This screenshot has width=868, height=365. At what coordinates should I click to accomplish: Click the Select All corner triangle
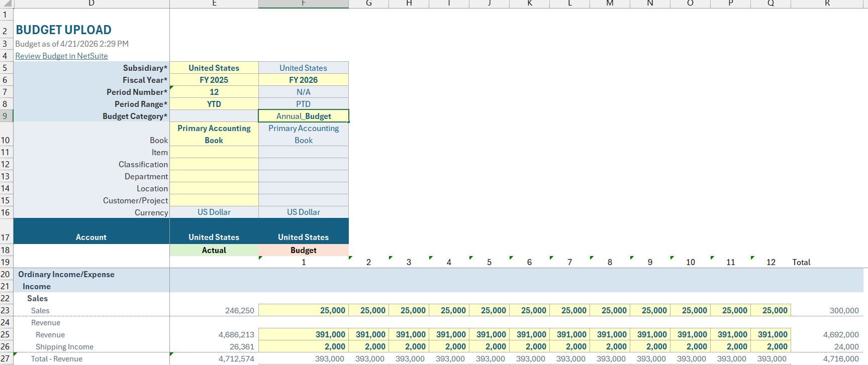[x=6, y=4]
